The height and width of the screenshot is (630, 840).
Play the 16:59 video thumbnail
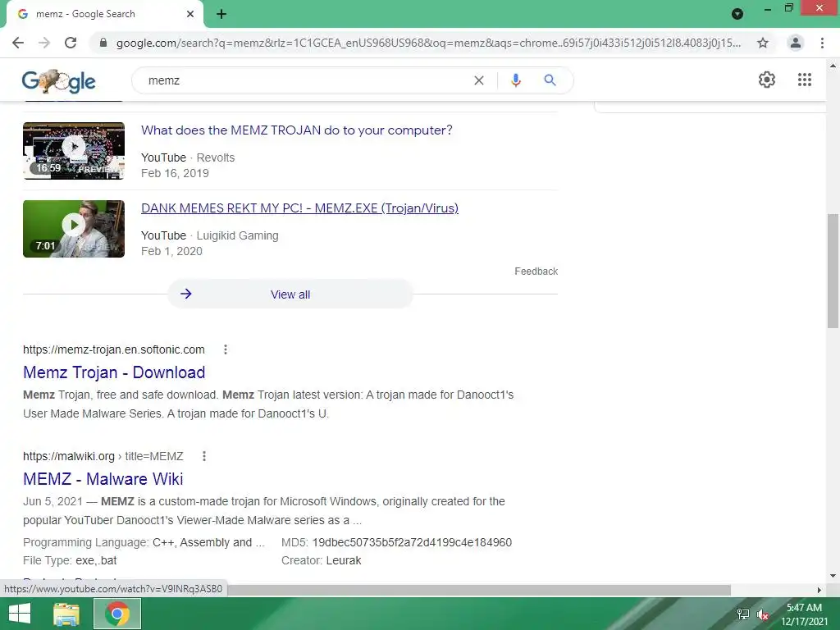point(74,151)
